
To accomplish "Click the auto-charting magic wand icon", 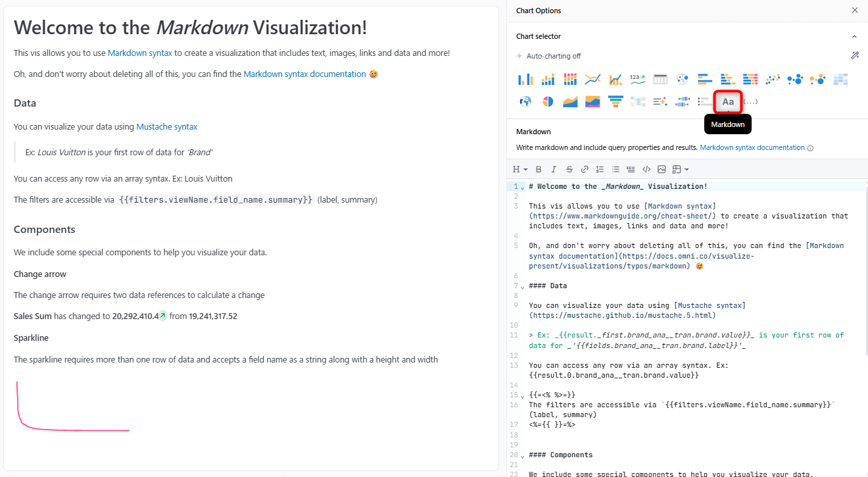I will click(855, 56).
